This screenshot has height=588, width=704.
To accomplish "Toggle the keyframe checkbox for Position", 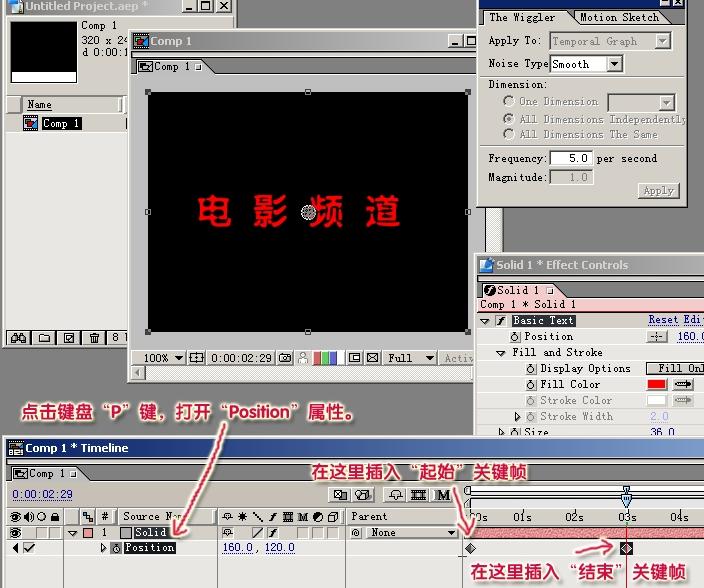I will click(x=30, y=548).
